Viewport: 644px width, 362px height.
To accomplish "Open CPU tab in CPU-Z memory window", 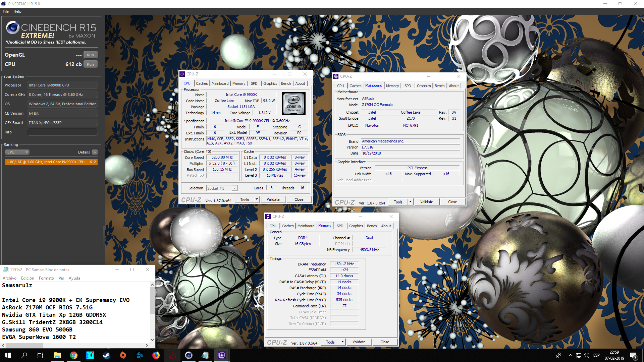I will [273, 226].
